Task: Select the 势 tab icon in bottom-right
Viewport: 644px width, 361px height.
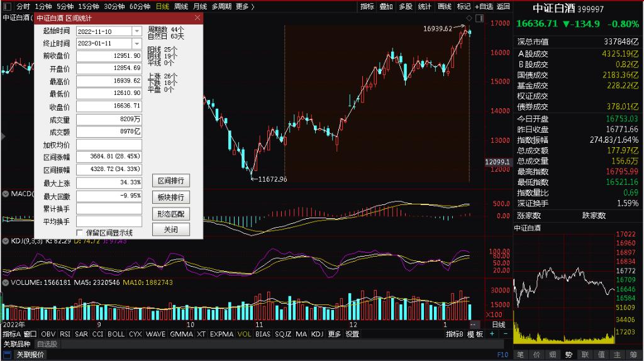Action: pyautogui.click(x=569, y=355)
